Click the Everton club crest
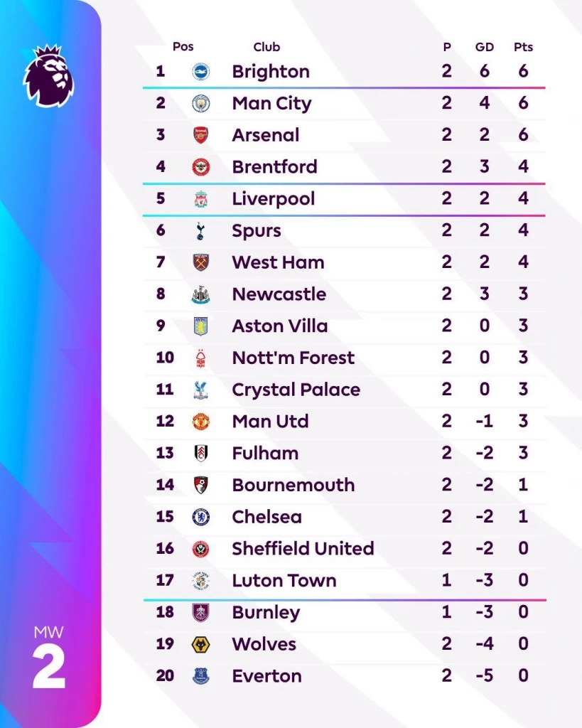This screenshot has height=728, width=582. tap(201, 676)
